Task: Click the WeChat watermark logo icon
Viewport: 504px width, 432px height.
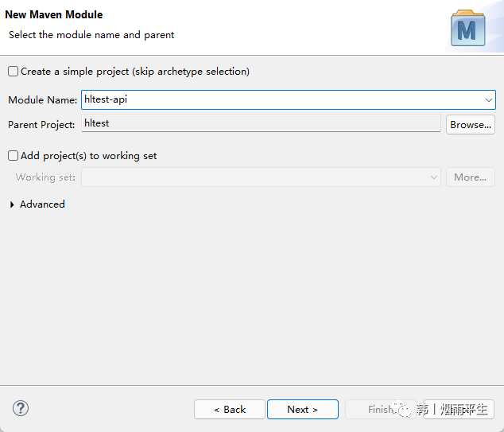Action: click(401, 410)
